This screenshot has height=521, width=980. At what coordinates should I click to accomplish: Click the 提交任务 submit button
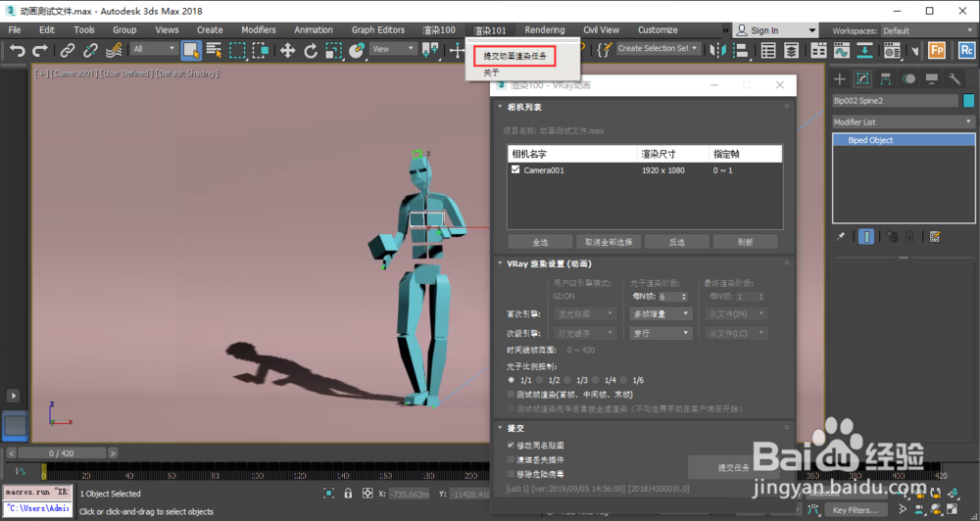click(x=733, y=467)
